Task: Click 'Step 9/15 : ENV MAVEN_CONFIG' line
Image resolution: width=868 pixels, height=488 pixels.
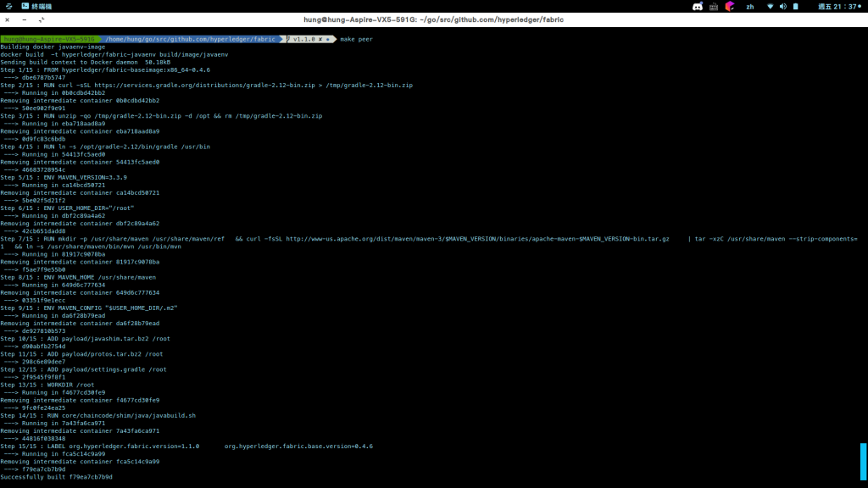Action: (88, 308)
